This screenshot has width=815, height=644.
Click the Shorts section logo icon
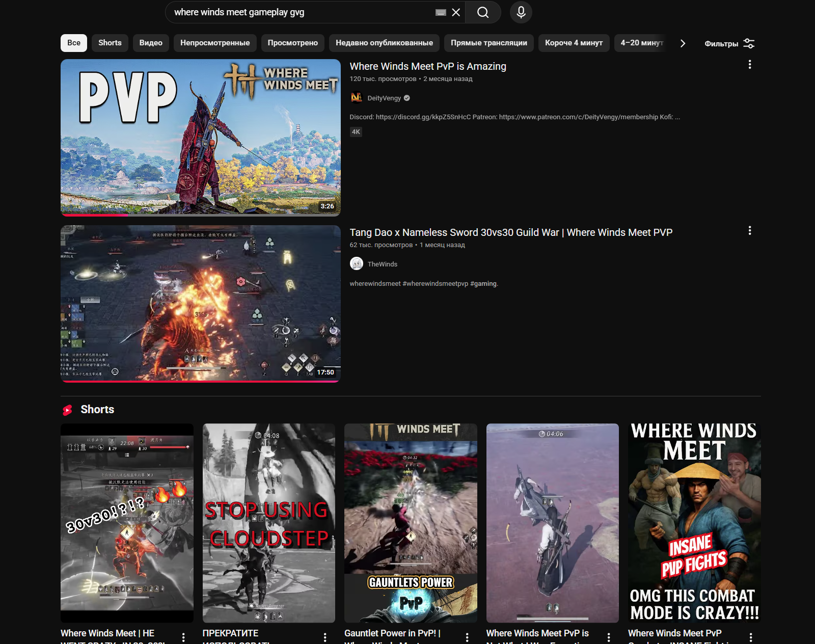click(68, 410)
